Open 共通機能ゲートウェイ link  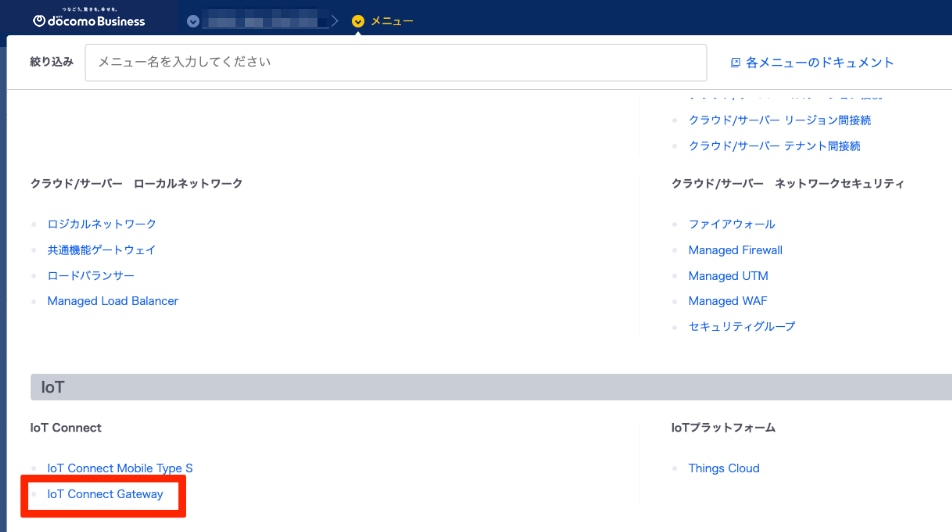tap(101, 250)
